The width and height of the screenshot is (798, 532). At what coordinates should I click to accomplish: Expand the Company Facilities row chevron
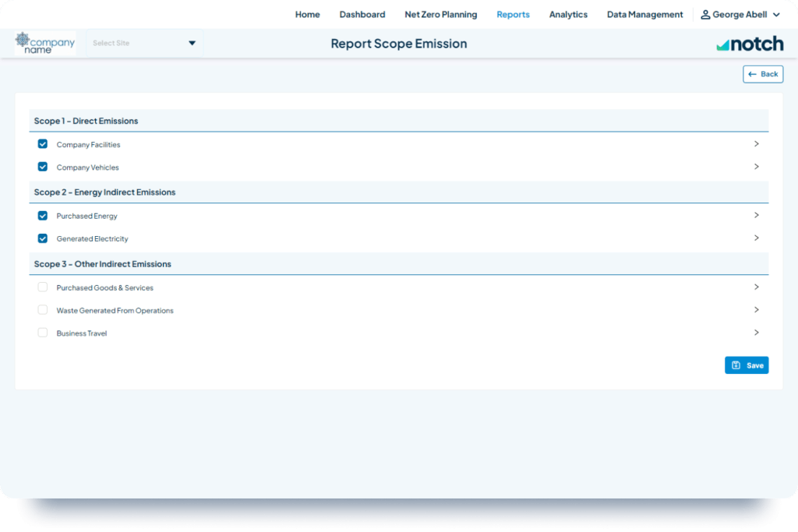(x=756, y=144)
